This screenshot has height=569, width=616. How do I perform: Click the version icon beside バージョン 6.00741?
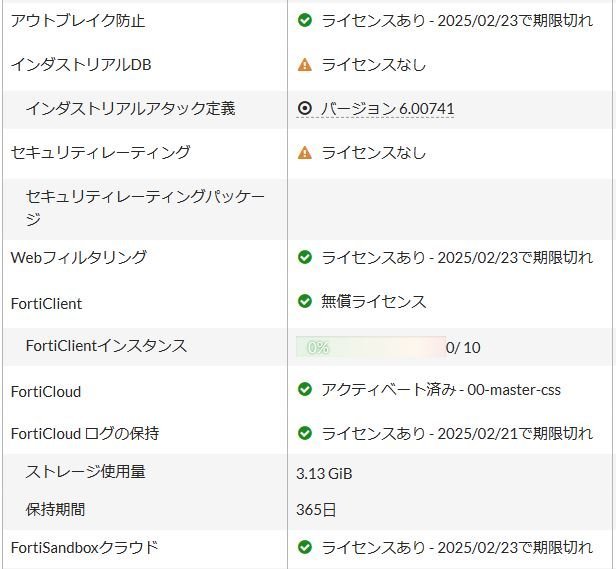305,109
